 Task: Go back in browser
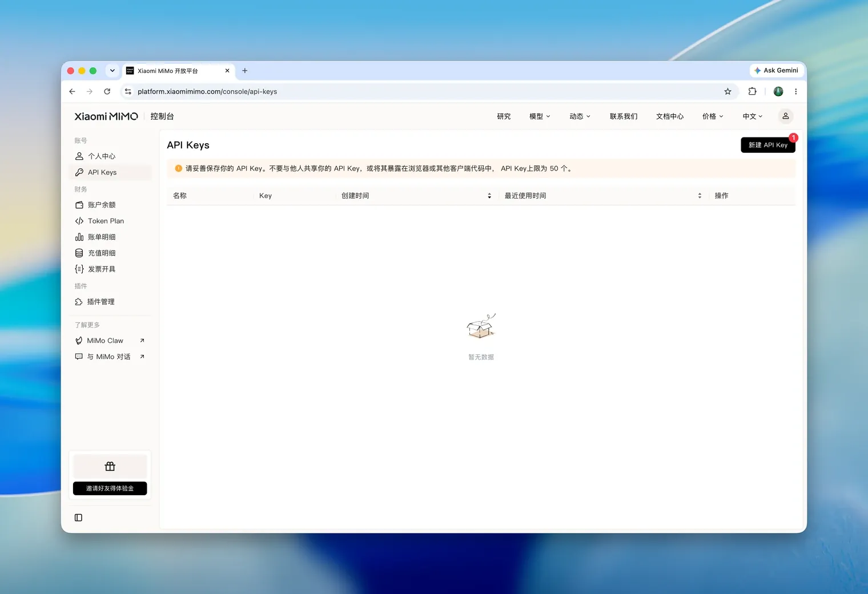pos(72,91)
